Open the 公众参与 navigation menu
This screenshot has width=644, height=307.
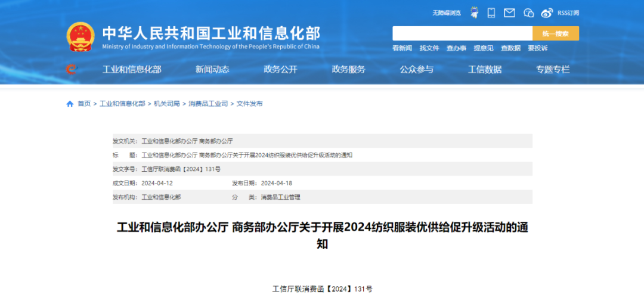click(416, 70)
